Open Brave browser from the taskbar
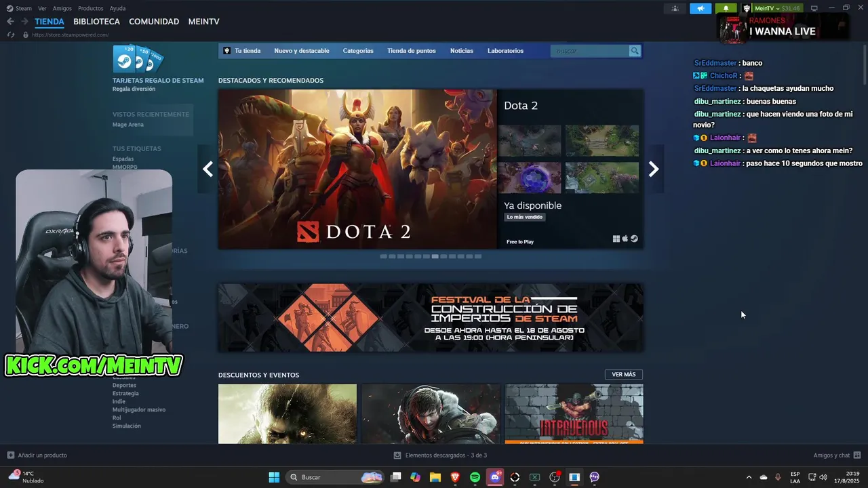The height and width of the screenshot is (488, 868). pos(455,477)
